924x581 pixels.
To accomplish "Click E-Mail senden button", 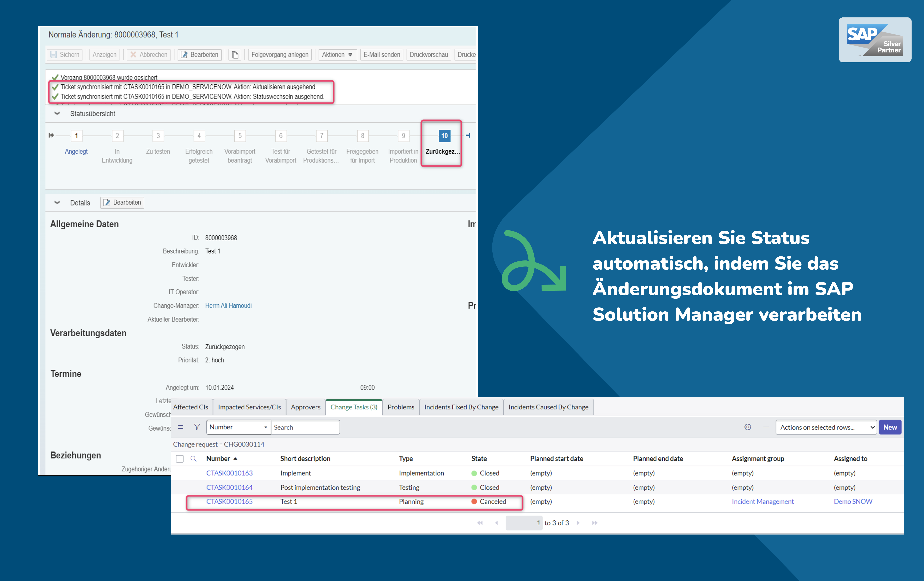I will click(382, 54).
